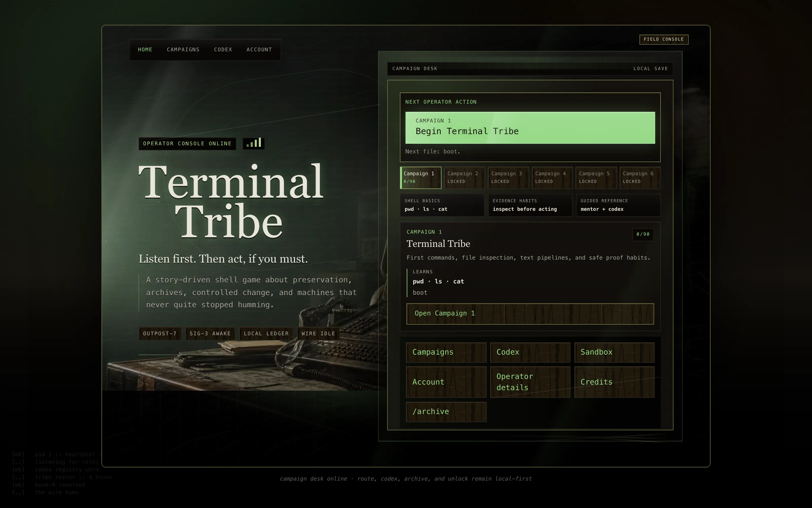This screenshot has height=508, width=812.
Task: Click the SIG-3 AWAKE status chip
Action: (x=210, y=334)
